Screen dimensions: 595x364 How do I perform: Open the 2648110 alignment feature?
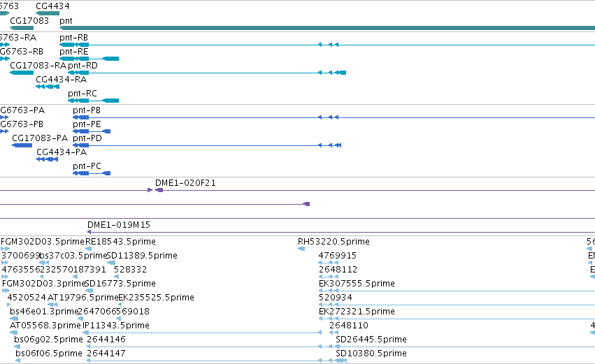(334, 333)
